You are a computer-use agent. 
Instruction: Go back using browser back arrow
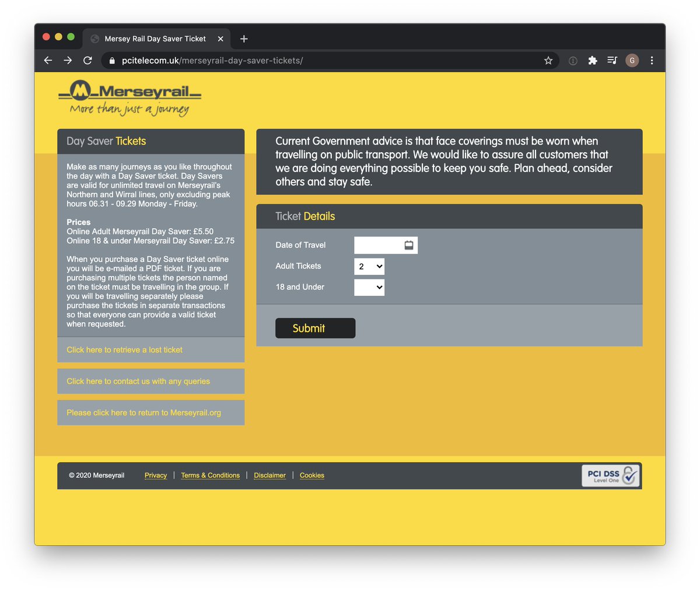(x=48, y=61)
